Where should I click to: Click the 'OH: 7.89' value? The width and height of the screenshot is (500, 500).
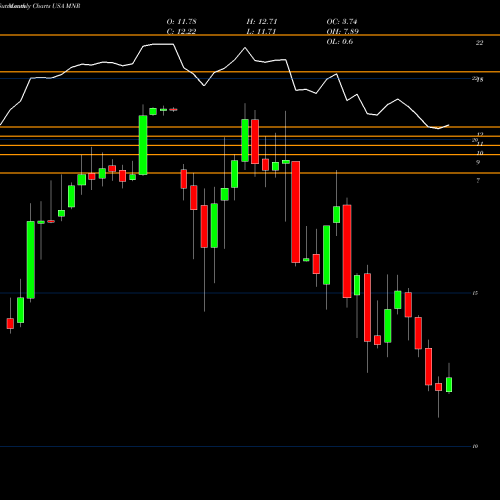point(342,32)
